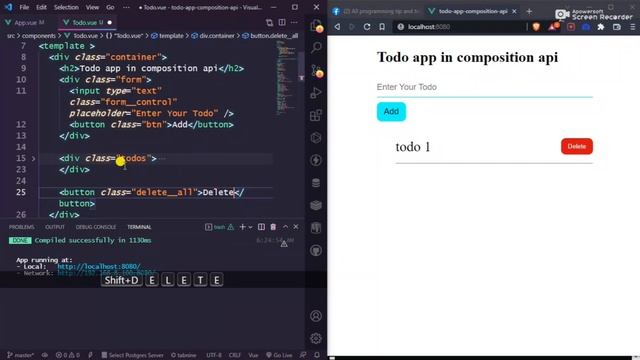Viewport: 640px width, 360px height.
Task: Focus the Enter Your Todo input field
Action: click(x=484, y=87)
